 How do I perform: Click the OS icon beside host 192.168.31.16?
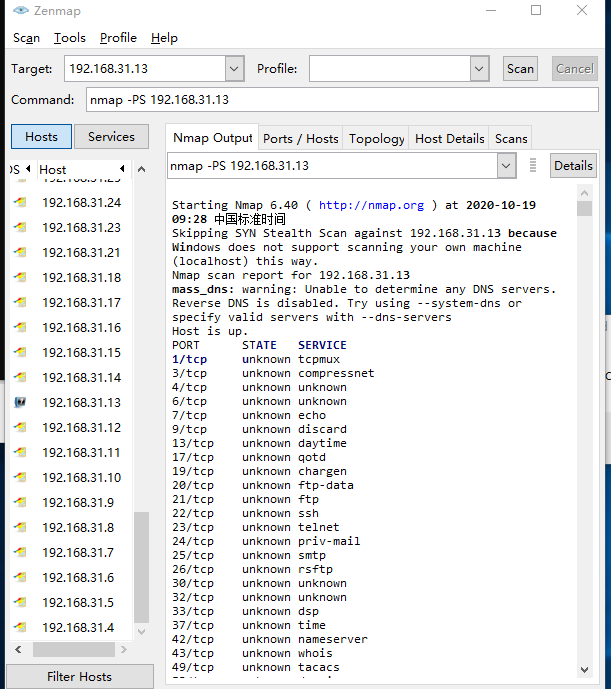tap(20, 327)
